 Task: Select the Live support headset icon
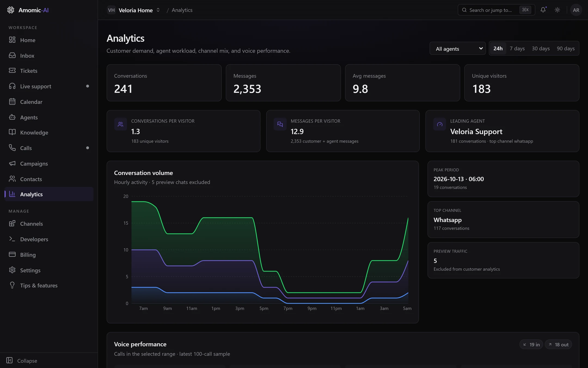click(12, 86)
